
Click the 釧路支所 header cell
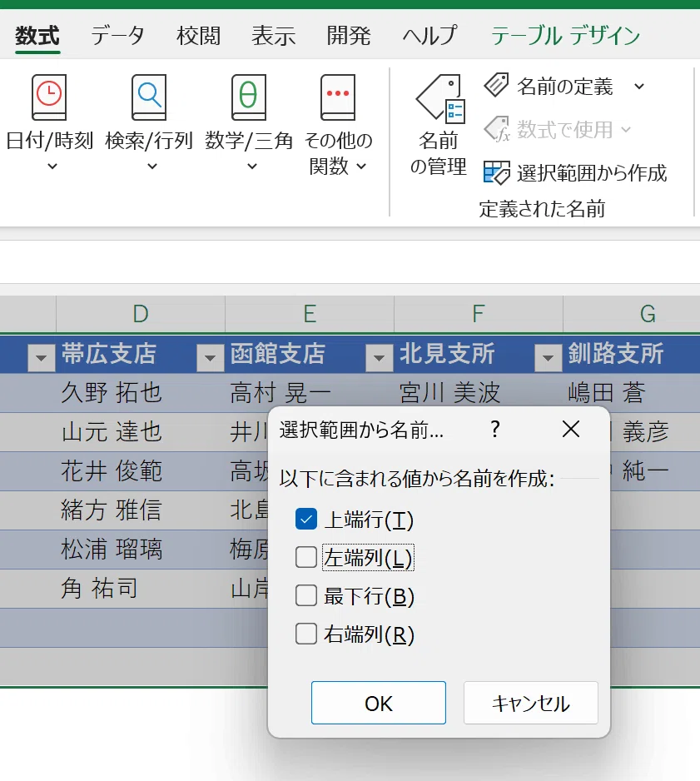[632, 354]
